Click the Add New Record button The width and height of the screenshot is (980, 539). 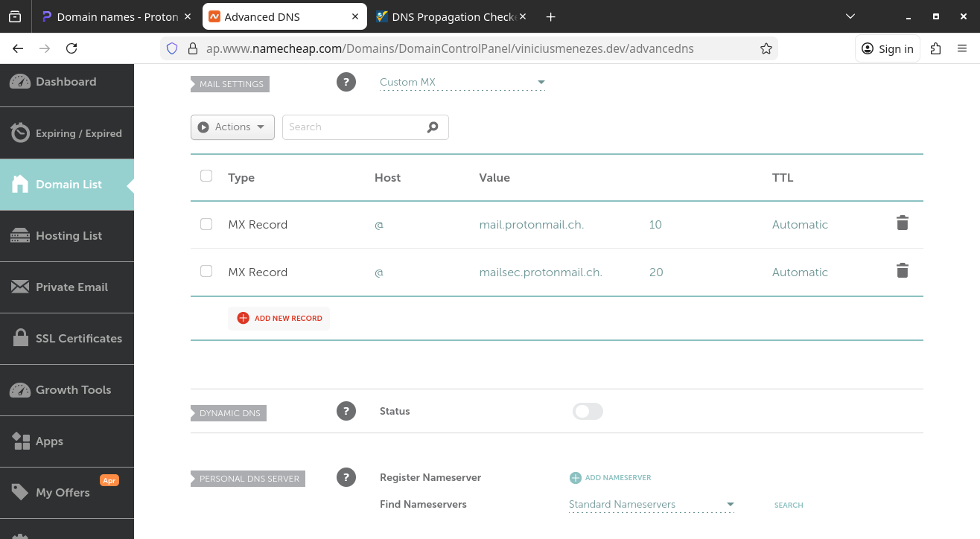(279, 318)
